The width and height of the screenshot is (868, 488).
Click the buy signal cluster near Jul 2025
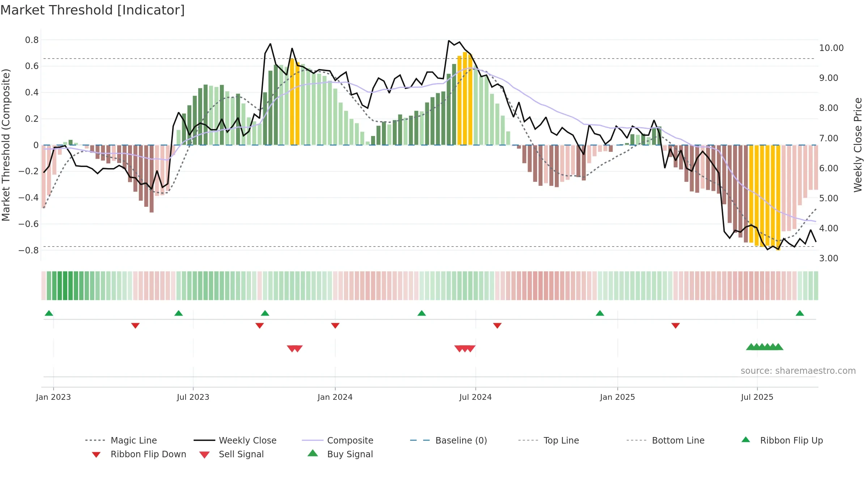[x=765, y=347]
